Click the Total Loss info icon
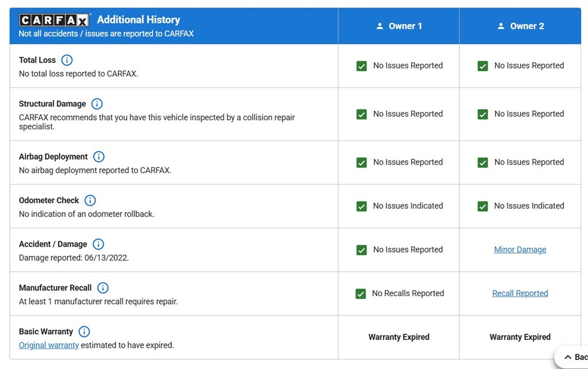 tap(67, 60)
